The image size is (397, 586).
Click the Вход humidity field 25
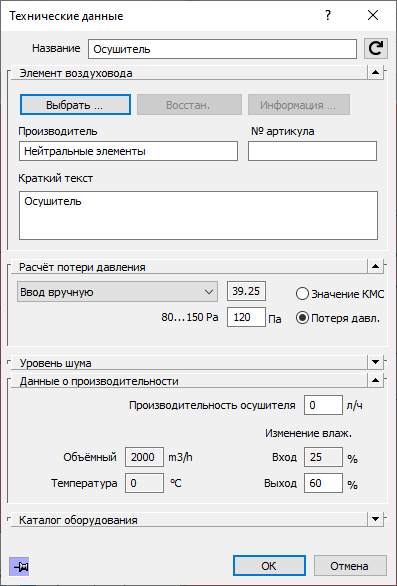pos(323,457)
